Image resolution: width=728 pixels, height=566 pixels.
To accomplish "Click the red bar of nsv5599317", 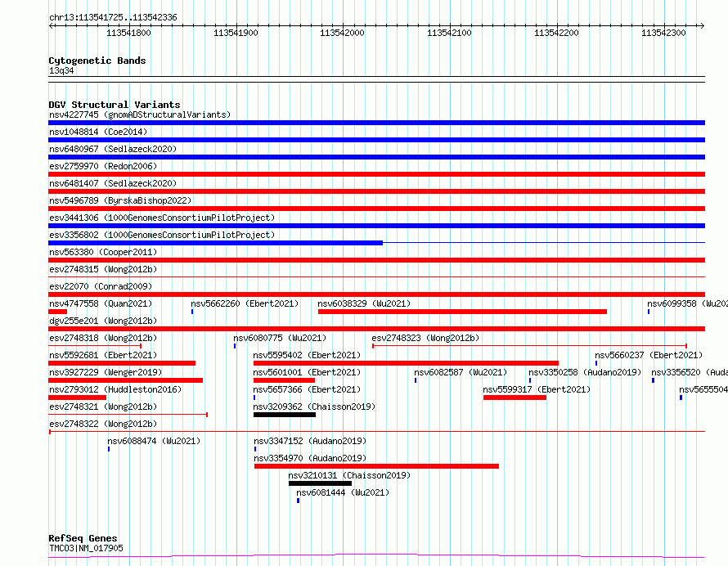I will click(x=515, y=398).
